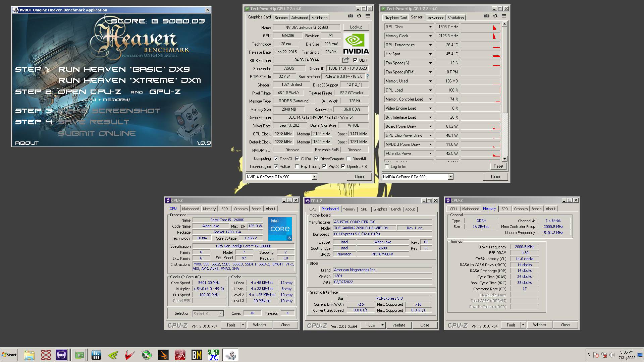Open Graphics Card tab in GPU-Z Sensors window
The height and width of the screenshot is (362, 644).
tap(395, 18)
